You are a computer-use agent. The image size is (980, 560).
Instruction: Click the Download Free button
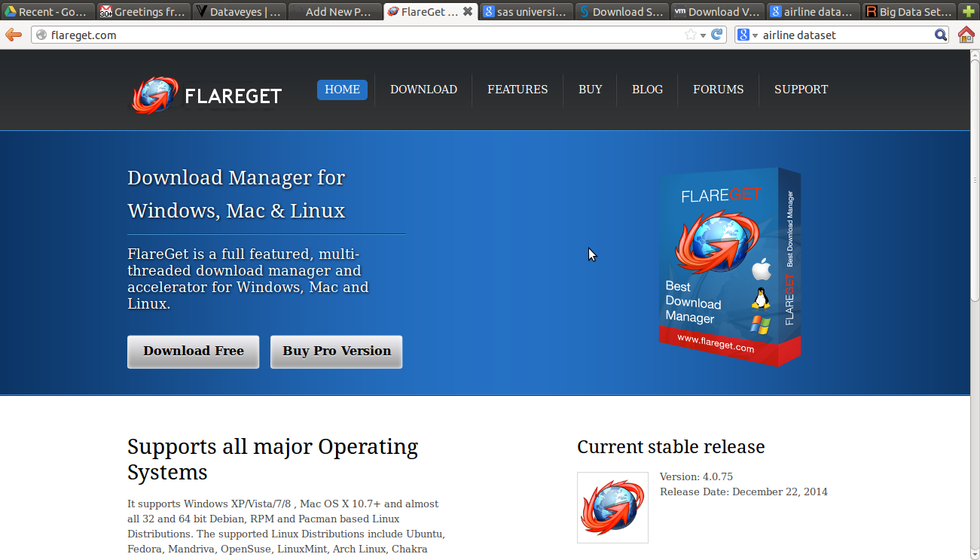click(x=194, y=352)
